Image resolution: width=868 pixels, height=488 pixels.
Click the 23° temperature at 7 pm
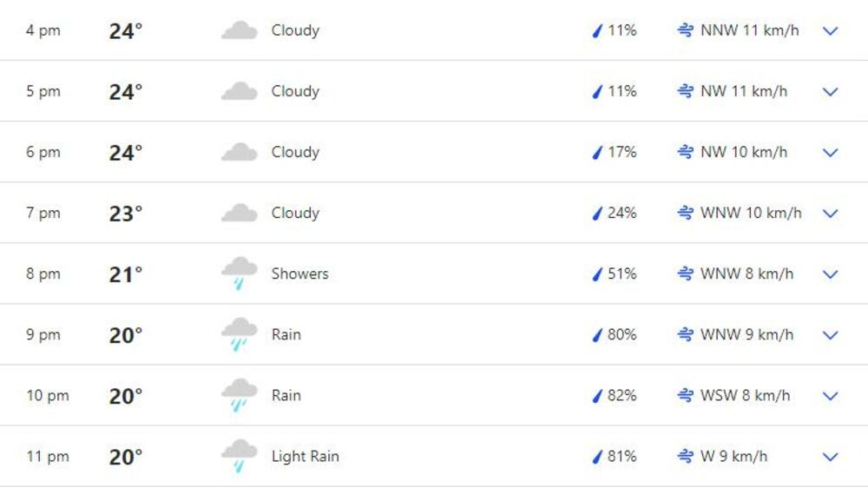[x=126, y=214]
